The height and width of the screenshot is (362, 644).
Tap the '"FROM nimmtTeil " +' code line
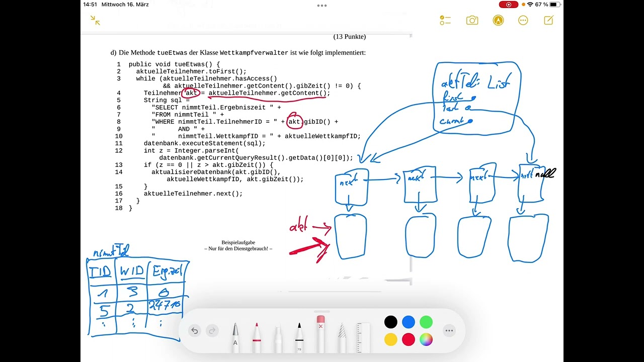(188, 115)
